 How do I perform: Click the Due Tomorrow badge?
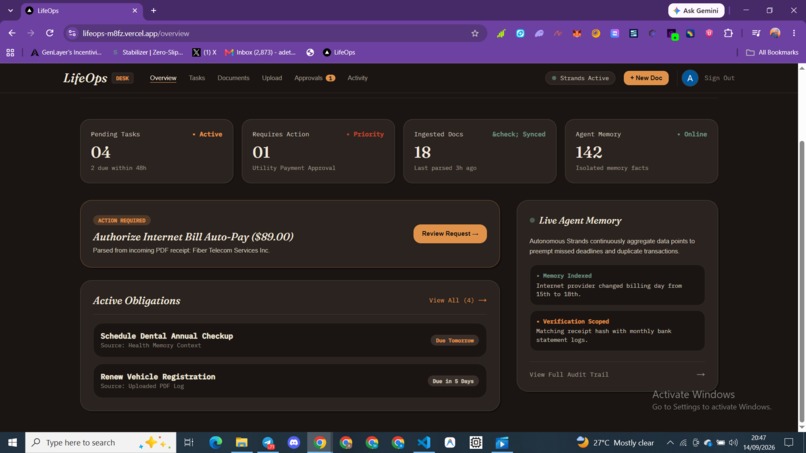click(454, 340)
